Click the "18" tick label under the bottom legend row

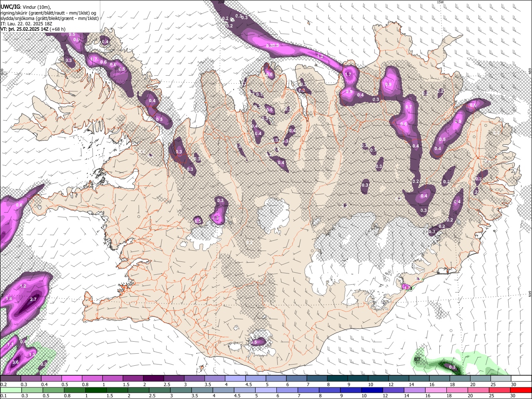450,396
